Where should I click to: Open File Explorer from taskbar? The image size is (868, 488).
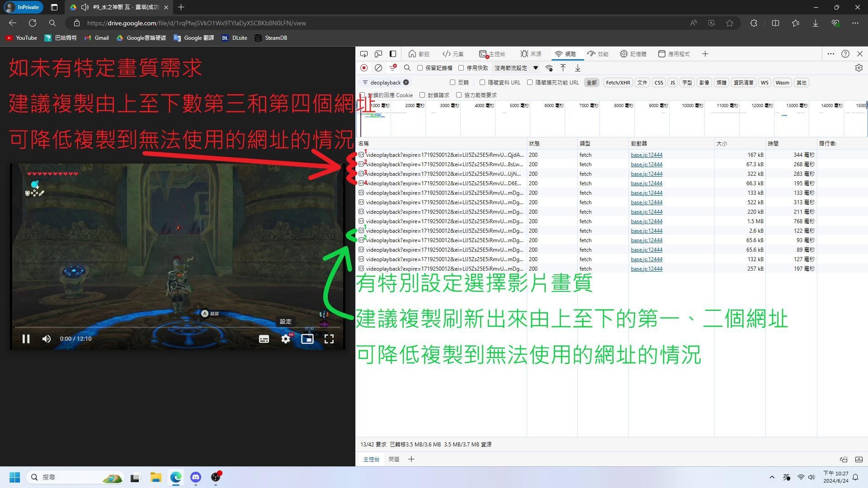(156, 477)
